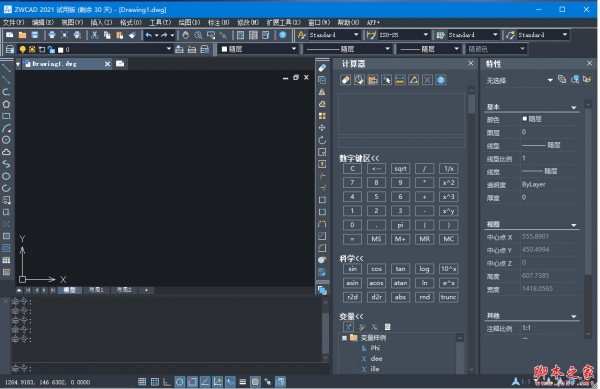Select the Arc draw tool
The height and width of the screenshot is (389, 600).
click(6, 128)
